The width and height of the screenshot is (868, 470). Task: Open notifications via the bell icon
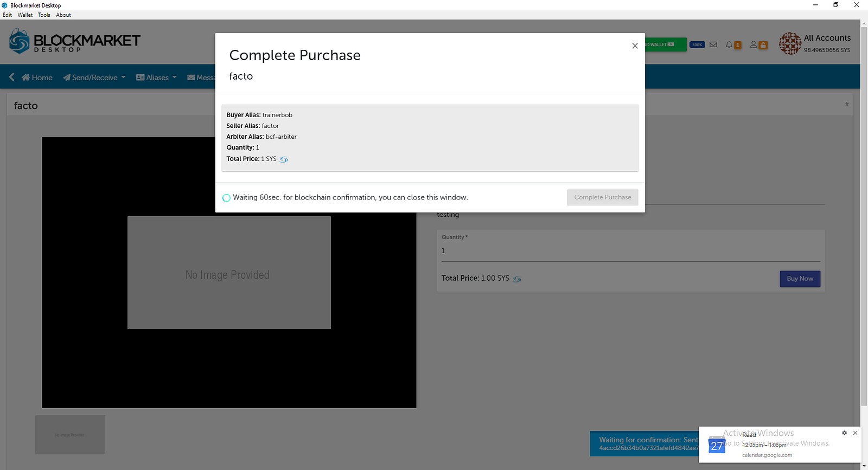coord(729,44)
